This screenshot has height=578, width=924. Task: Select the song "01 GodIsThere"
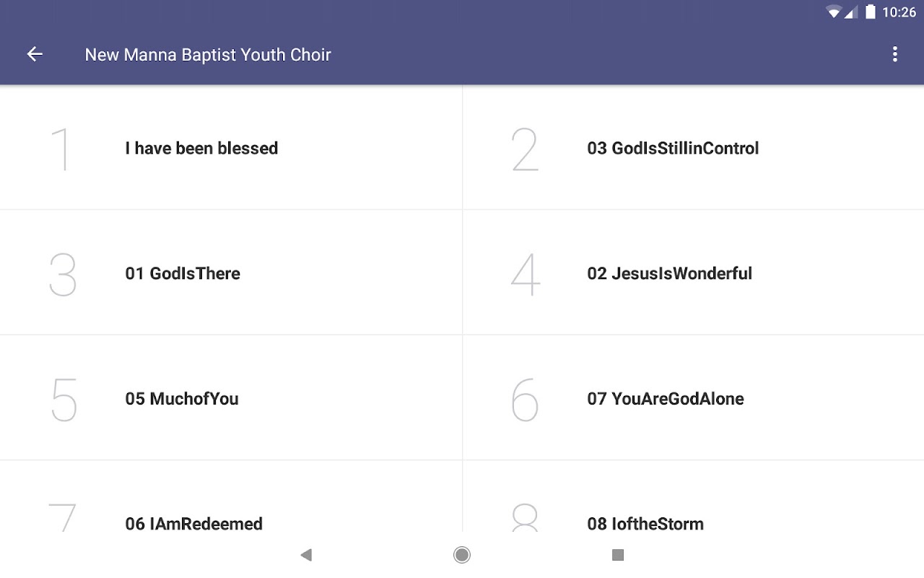click(x=183, y=273)
